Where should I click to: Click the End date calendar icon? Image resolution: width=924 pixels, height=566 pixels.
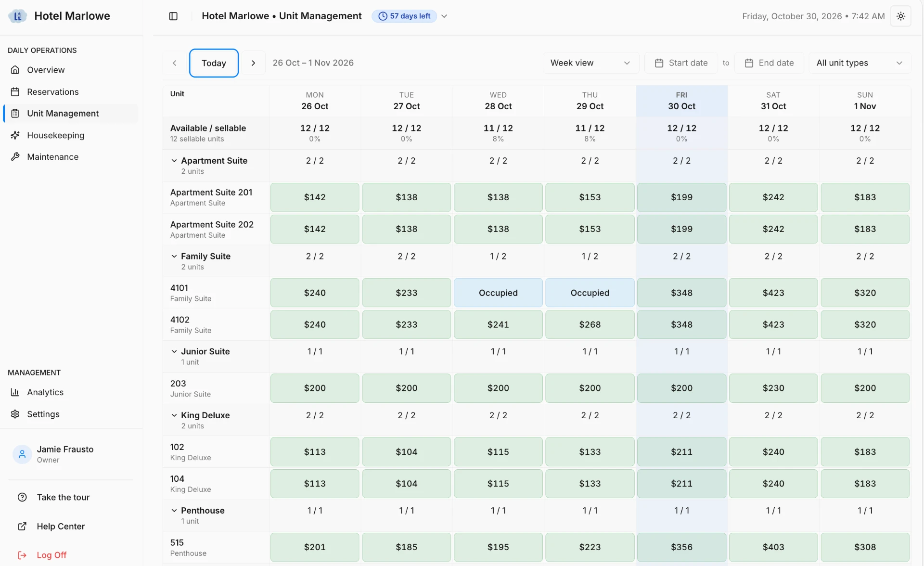click(x=749, y=63)
